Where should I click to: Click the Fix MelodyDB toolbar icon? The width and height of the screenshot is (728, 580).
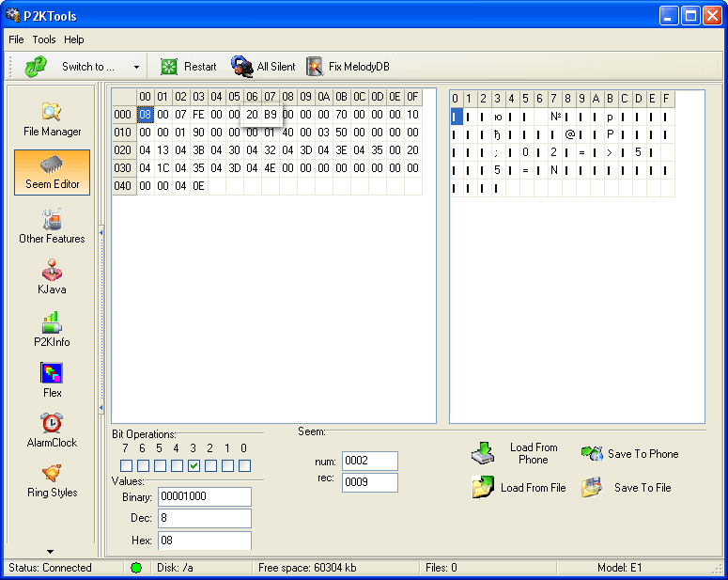315,67
